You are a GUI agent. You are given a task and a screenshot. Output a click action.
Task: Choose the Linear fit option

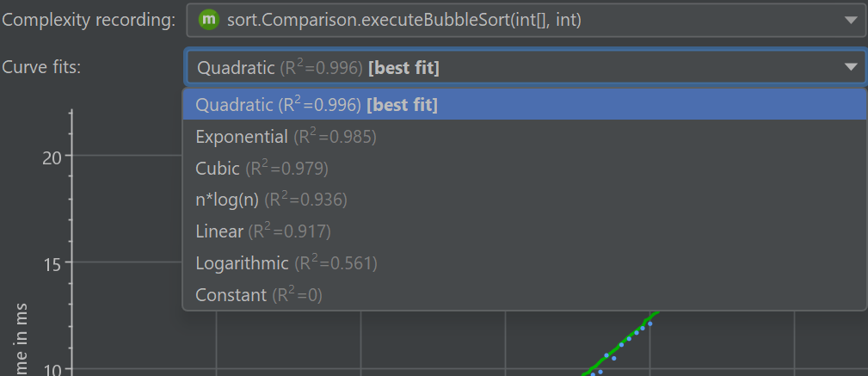point(262,231)
